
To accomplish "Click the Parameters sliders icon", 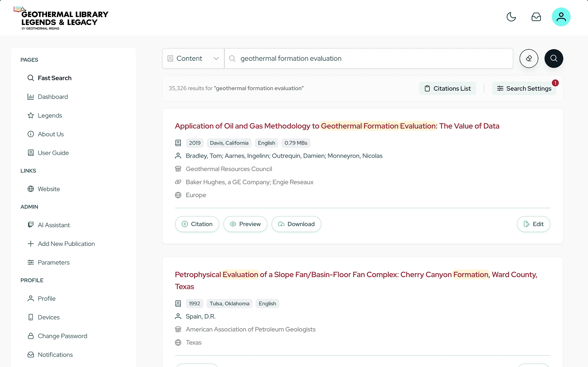I will (x=31, y=262).
